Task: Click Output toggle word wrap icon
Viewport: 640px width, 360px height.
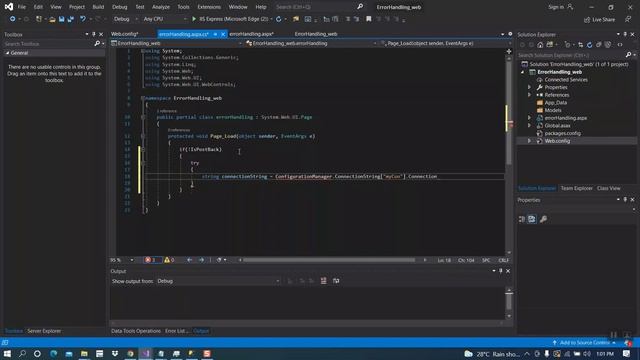Action: pyautogui.click(x=336, y=281)
